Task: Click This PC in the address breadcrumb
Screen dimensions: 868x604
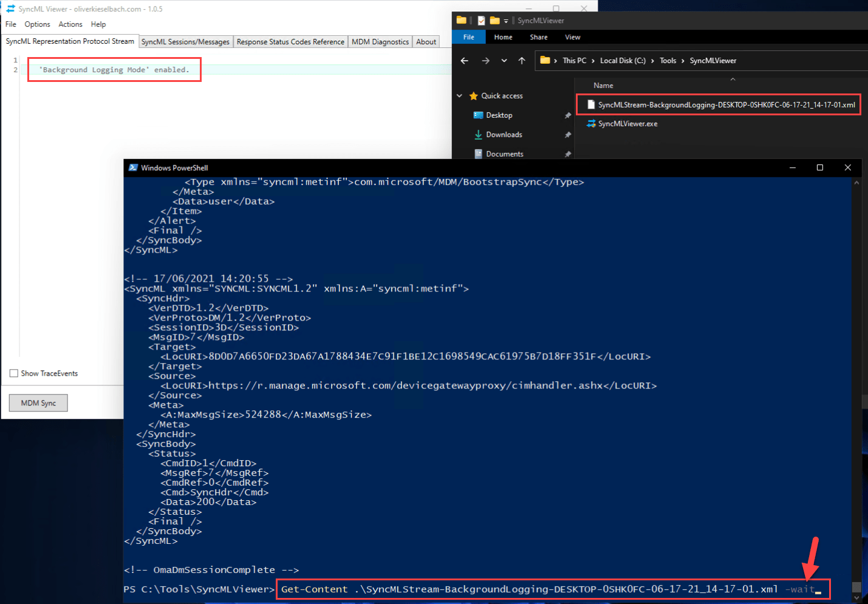Action: 574,61
